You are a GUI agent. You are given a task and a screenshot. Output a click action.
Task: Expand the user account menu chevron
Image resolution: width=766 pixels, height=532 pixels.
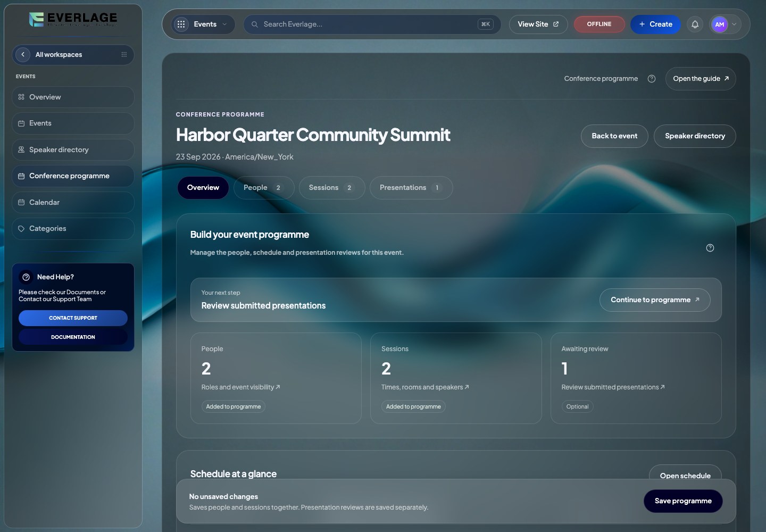734,24
